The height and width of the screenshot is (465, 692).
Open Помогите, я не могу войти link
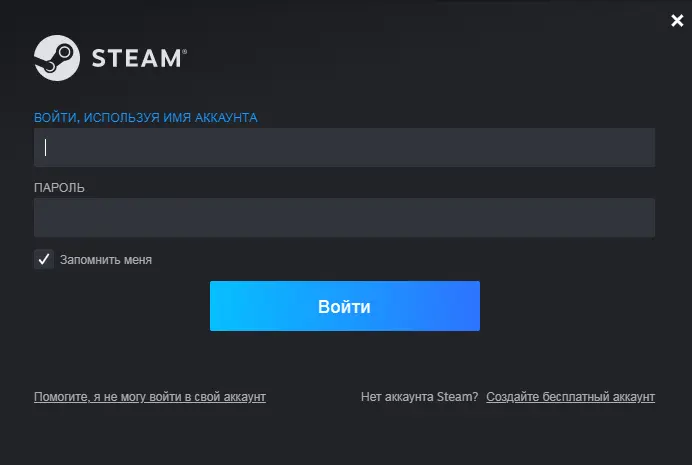[x=150, y=397]
